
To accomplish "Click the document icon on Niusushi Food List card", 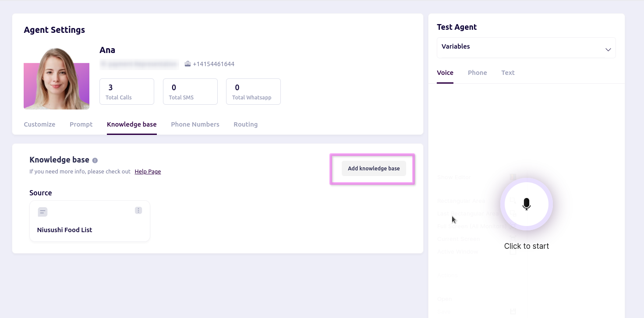I will click(x=42, y=212).
